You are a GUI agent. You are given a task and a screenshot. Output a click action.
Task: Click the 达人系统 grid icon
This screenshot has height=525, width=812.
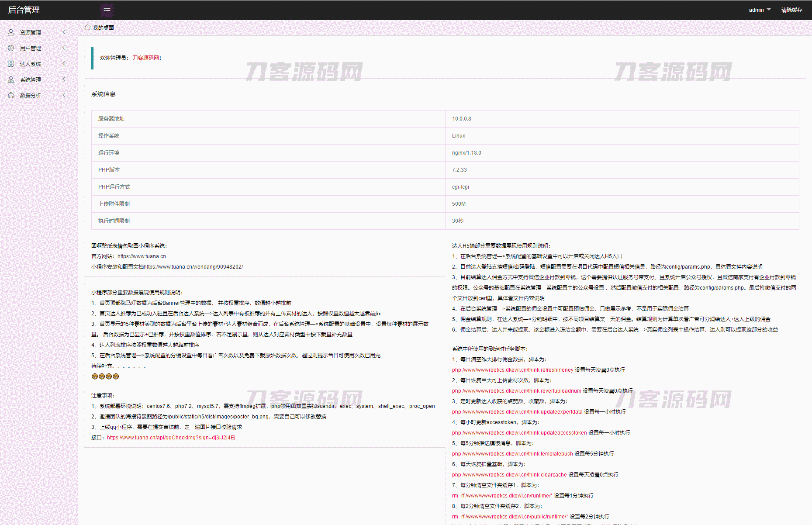(x=11, y=64)
